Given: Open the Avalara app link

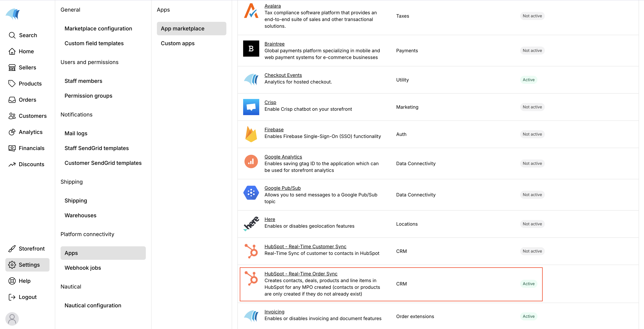Looking at the screenshot, I should click(x=273, y=6).
